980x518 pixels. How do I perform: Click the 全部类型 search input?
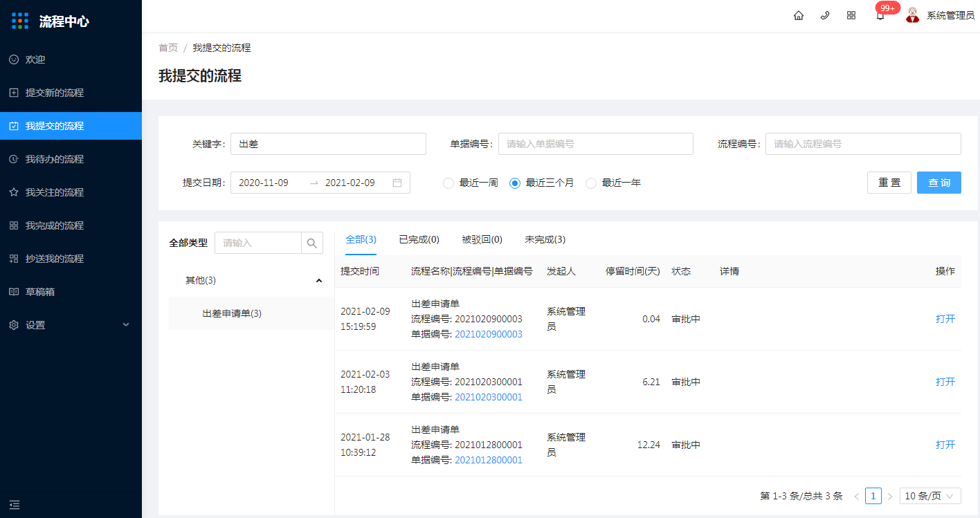[258, 243]
